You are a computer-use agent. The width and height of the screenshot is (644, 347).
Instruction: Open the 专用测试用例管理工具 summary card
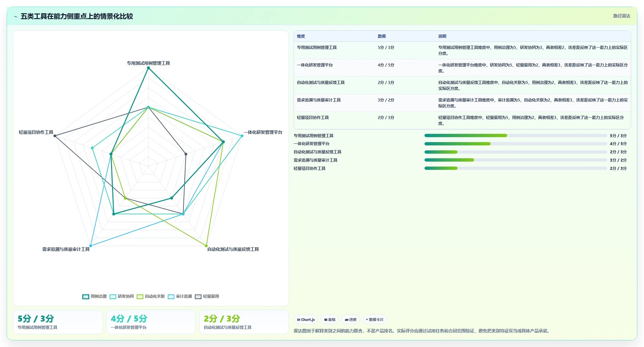coord(58,322)
